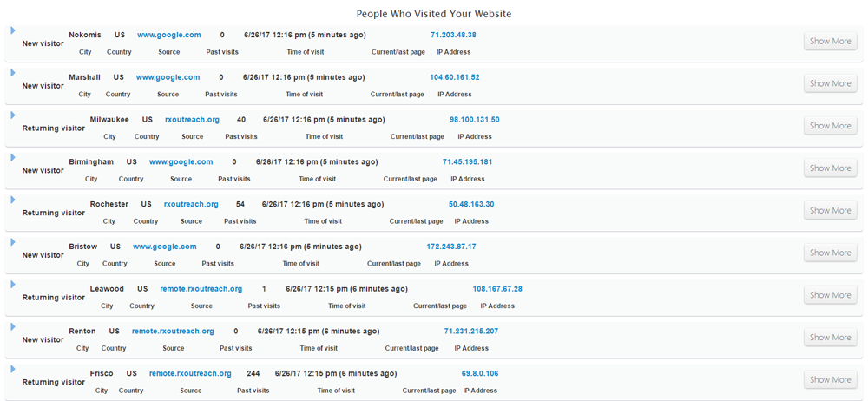Select the city name Nokomis
This screenshot has height=401, width=868.
[x=85, y=35]
